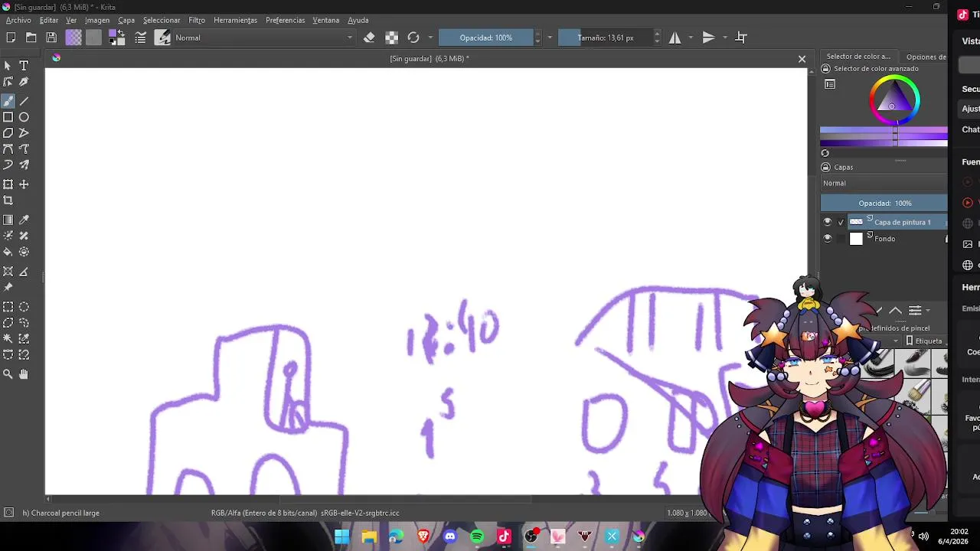Adjust the brush Tamaño size slider

[x=606, y=37]
